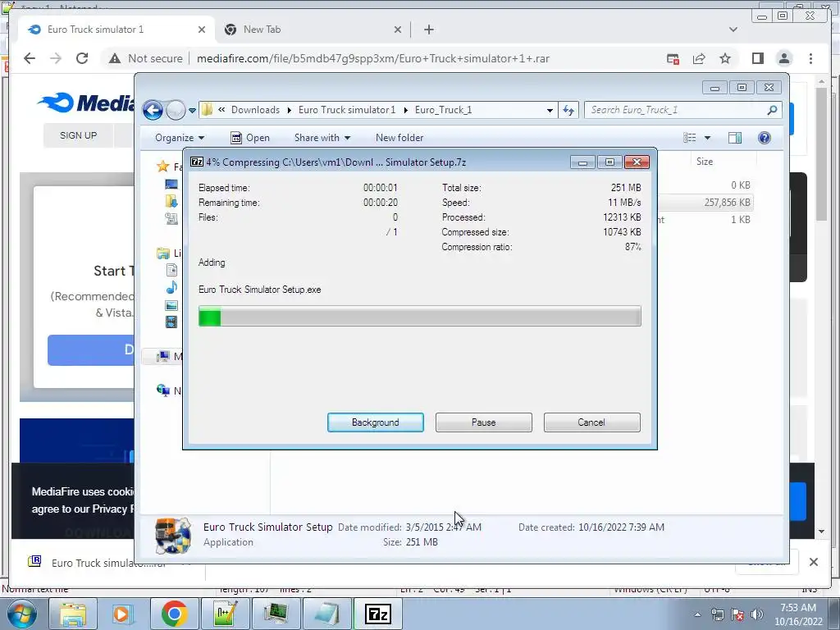Screen dimensions: 840x630
Task: Close the New Tab tab
Action: (398, 30)
